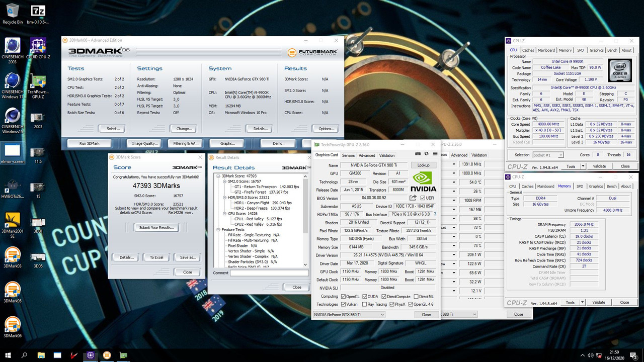Open the 3D05 screenshot file on desktop

[x=38, y=259]
